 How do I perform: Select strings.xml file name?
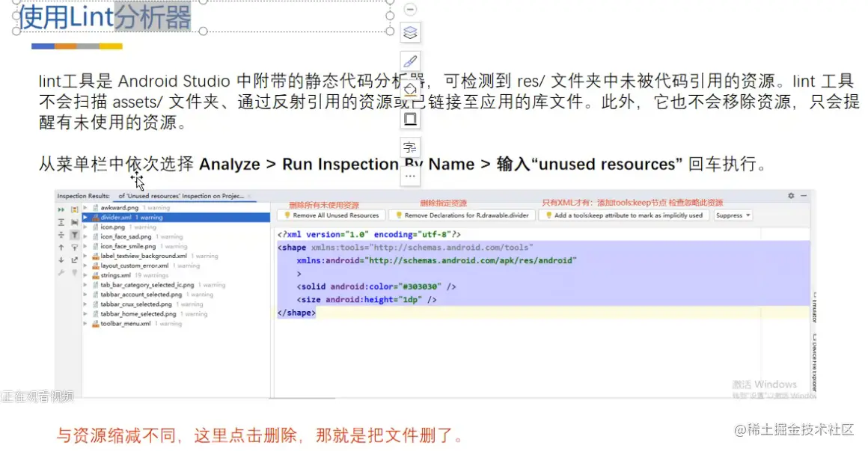(115, 275)
